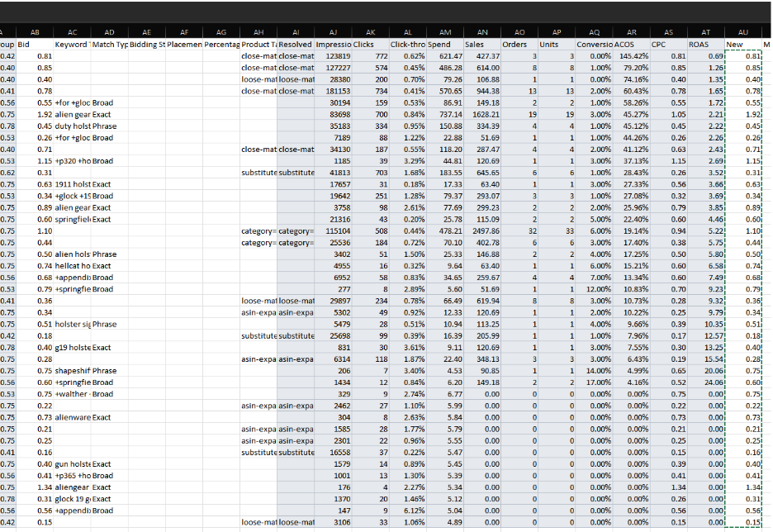The image size is (773, 532).
Task: Select sales cell 645.65
Action: pyautogui.click(x=482, y=173)
